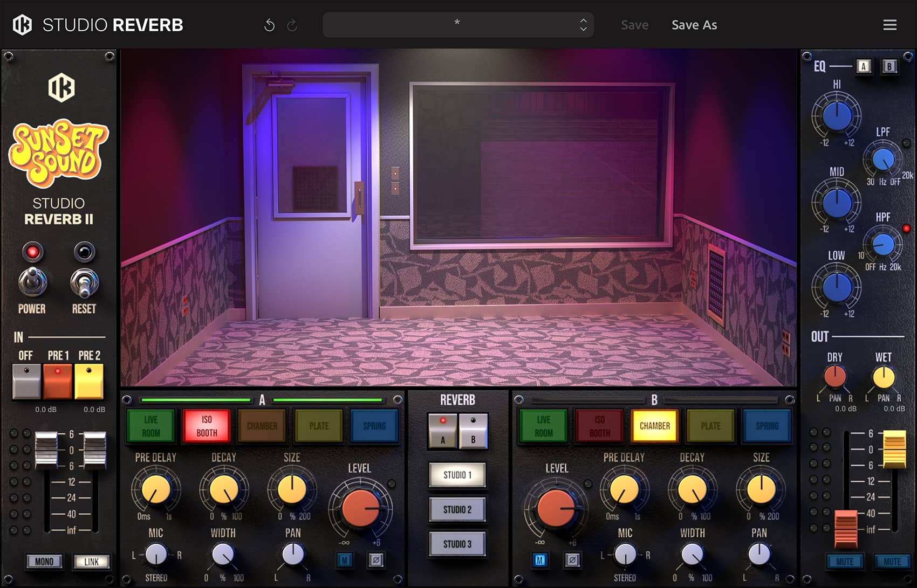Click the redo arrow icon

click(292, 25)
